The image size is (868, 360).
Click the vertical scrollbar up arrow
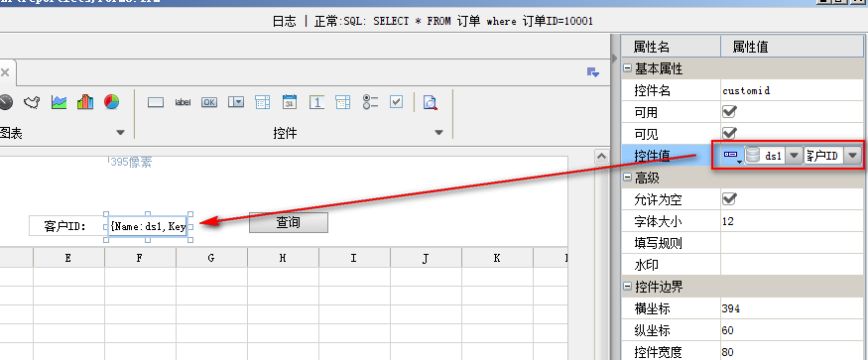point(602,158)
